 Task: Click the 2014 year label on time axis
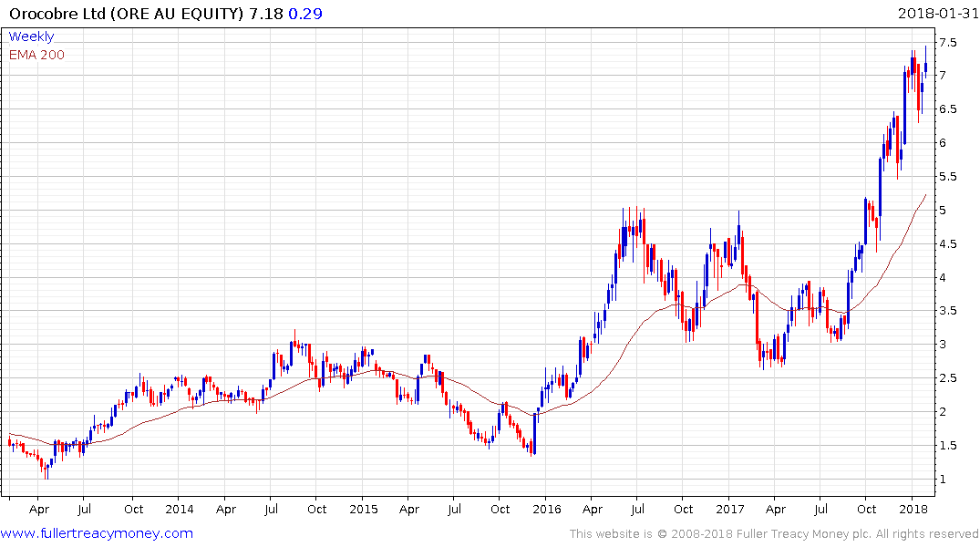pyautogui.click(x=180, y=509)
